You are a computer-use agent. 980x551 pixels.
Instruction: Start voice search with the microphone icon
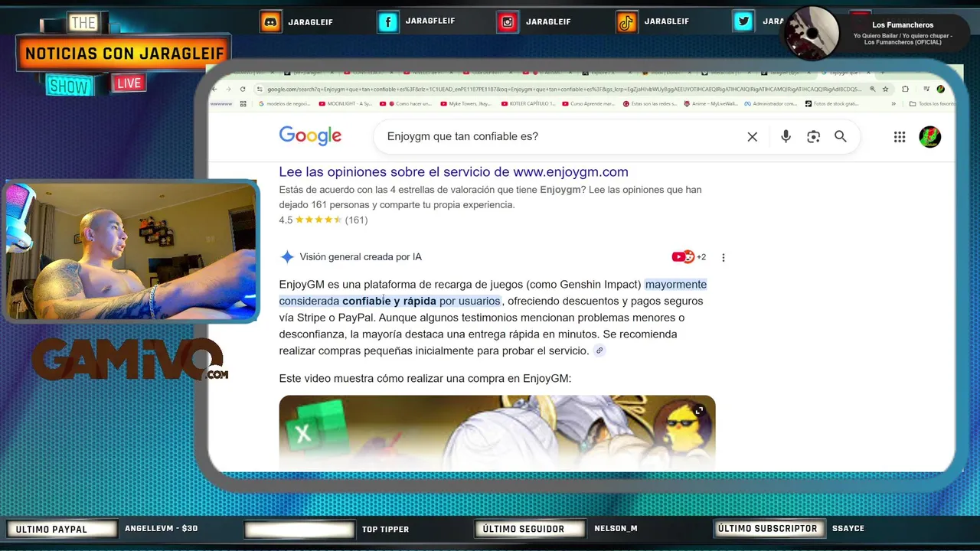pyautogui.click(x=786, y=136)
